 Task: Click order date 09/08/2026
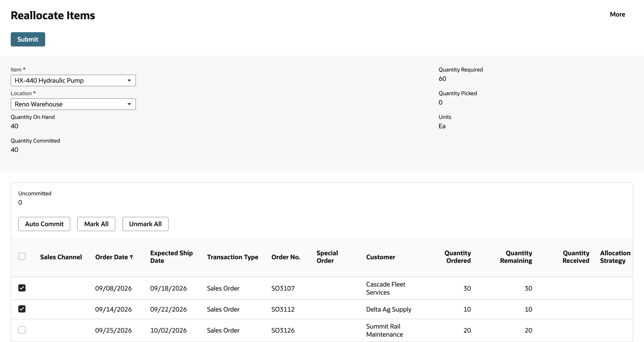(x=113, y=288)
